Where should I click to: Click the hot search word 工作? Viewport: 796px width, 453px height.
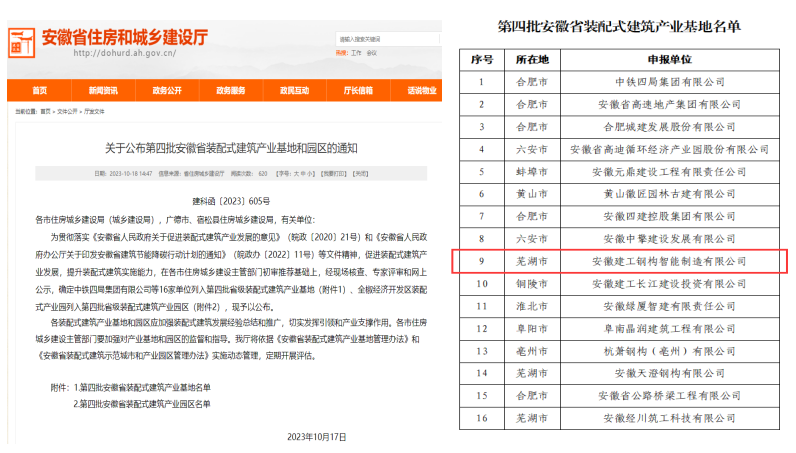(355, 52)
